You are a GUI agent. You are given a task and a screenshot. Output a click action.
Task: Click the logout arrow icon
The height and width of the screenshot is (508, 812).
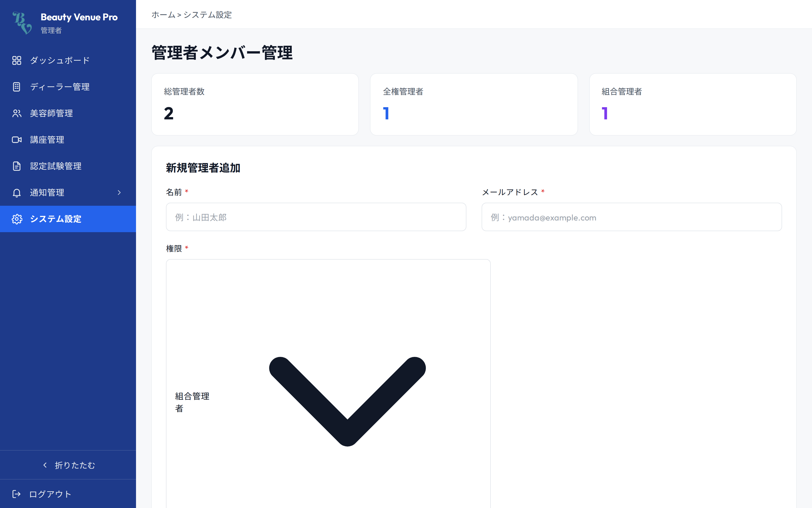pyautogui.click(x=16, y=494)
